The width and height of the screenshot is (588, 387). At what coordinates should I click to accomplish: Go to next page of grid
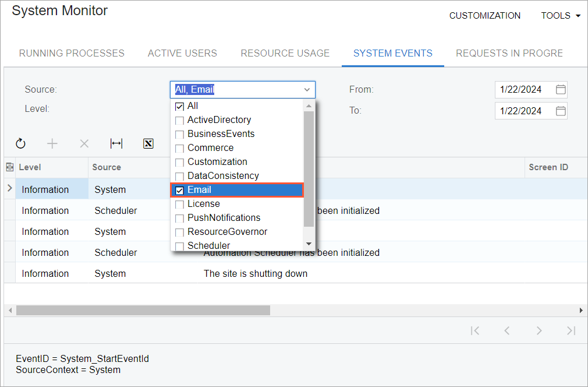click(539, 330)
